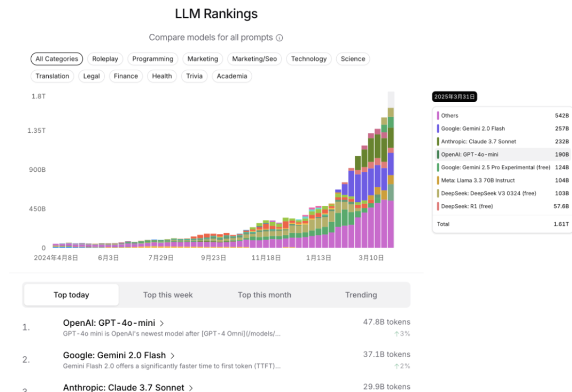
Task: Click the Gemini 2.0 Flash legend color swatch
Action: click(438, 129)
